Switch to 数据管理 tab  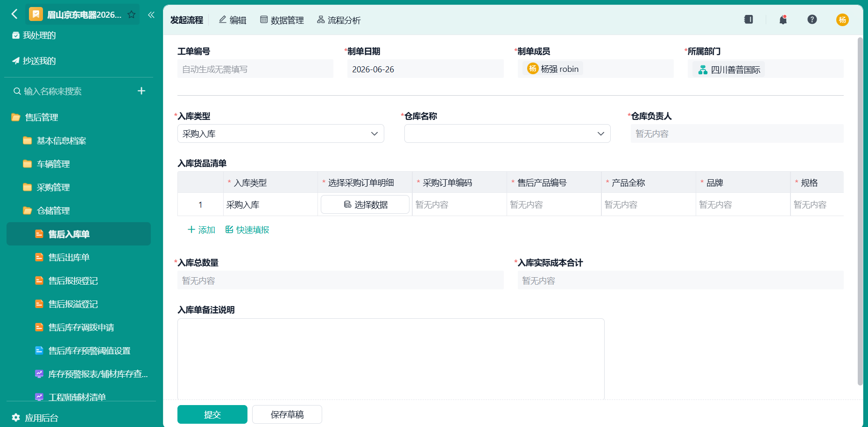coord(282,20)
